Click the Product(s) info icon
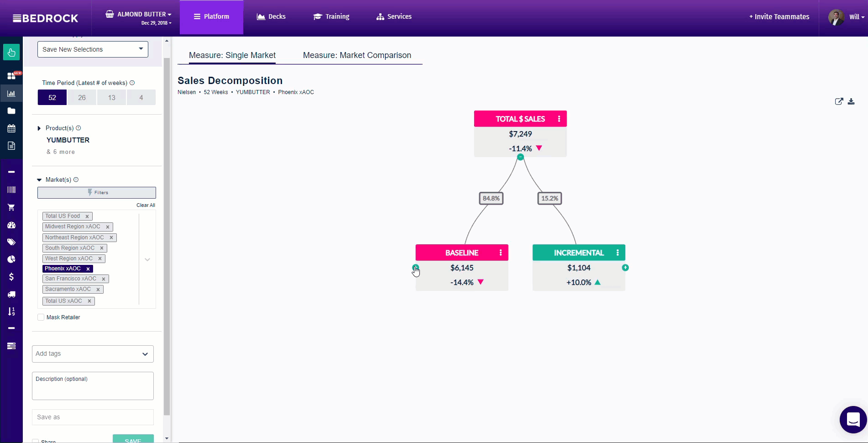868x443 pixels. point(78,128)
